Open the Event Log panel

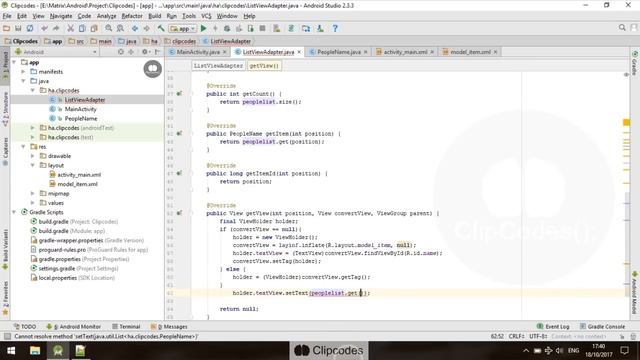pyautogui.click(x=553, y=327)
